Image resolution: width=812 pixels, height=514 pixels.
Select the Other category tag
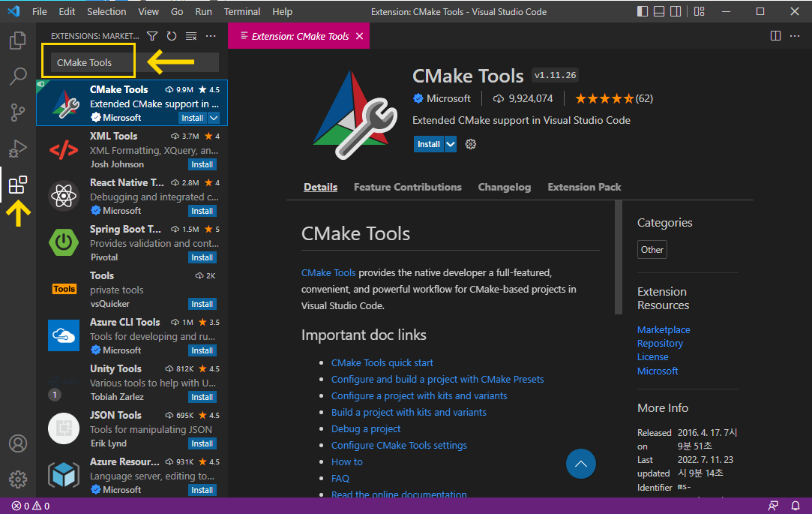pyautogui.click(x=652, y=250)
